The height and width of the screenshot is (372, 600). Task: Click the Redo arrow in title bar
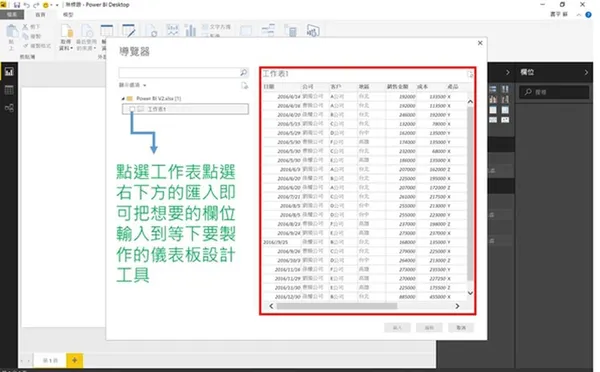click(x=36, y=5)
